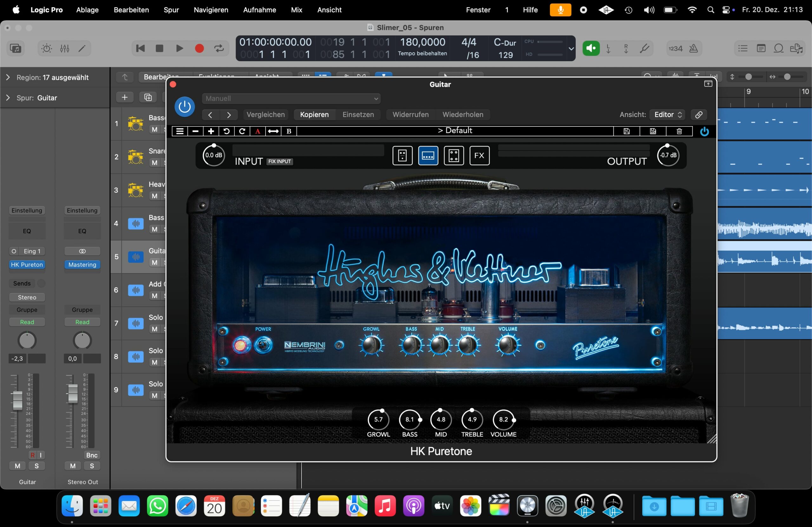Image resolution: width=812 pixels, height=527 pixels.
Task: Toggle Cycle mode in the transport
Action: (219, 48)
